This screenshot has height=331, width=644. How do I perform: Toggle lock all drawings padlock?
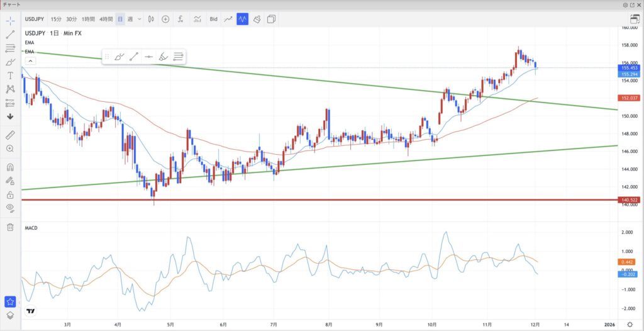coord(11,194)
